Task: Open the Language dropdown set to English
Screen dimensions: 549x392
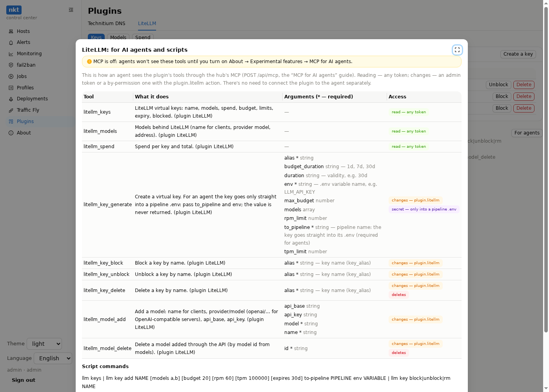Action: pyautogui.click(x=53, y=358)
